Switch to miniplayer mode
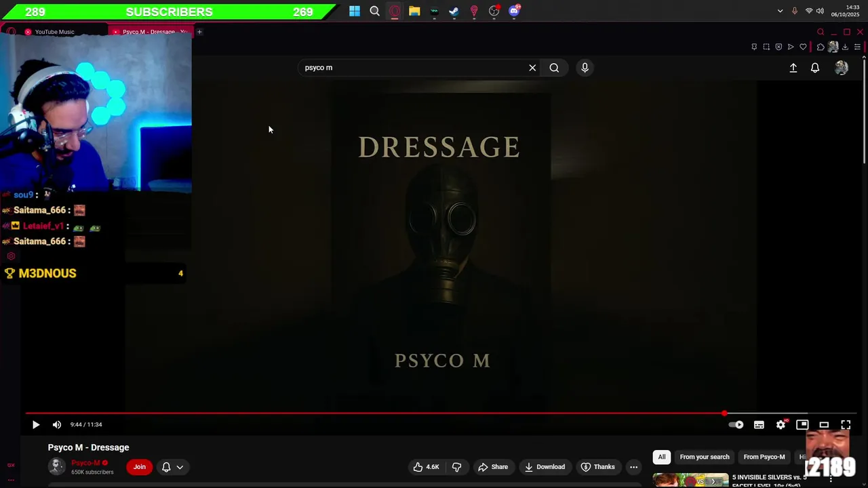 (x=802, y=425)
